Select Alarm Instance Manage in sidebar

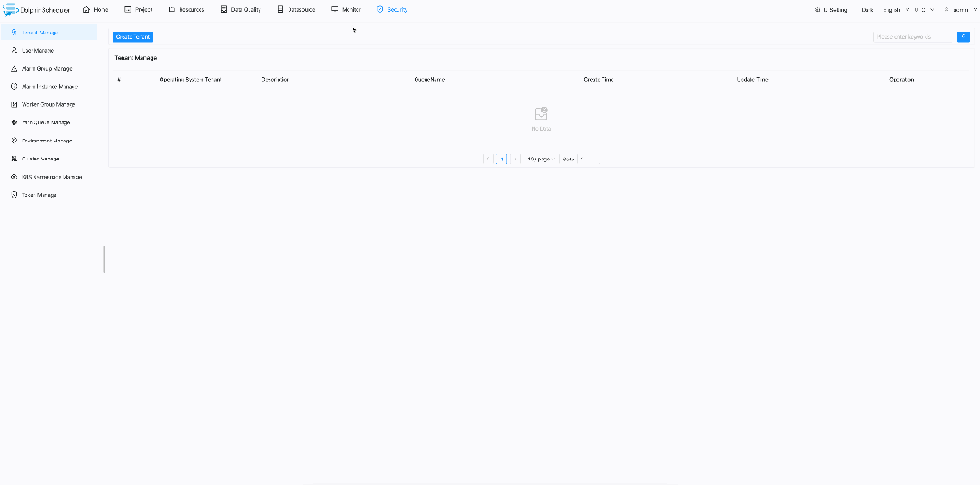coord(49,87)
